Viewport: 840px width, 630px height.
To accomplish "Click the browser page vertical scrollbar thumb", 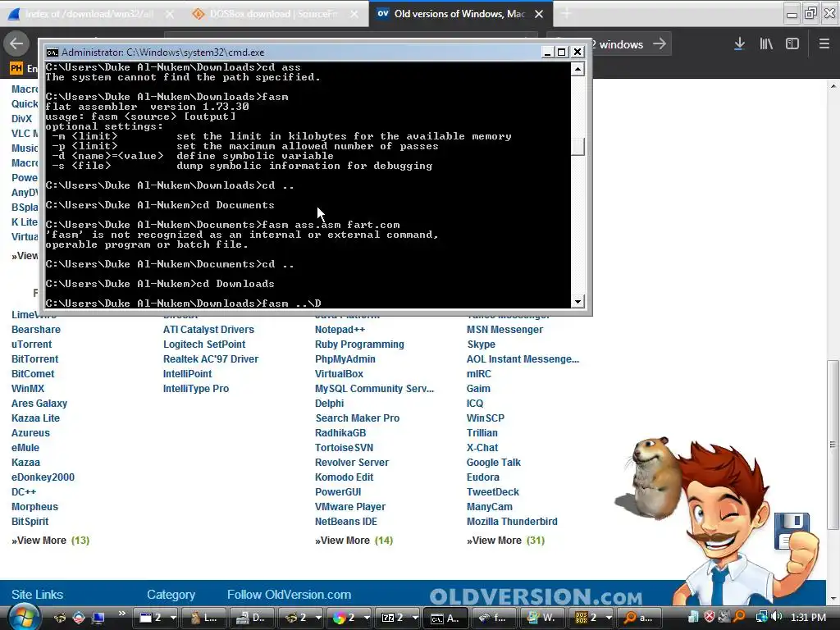I will coord(833,445).
